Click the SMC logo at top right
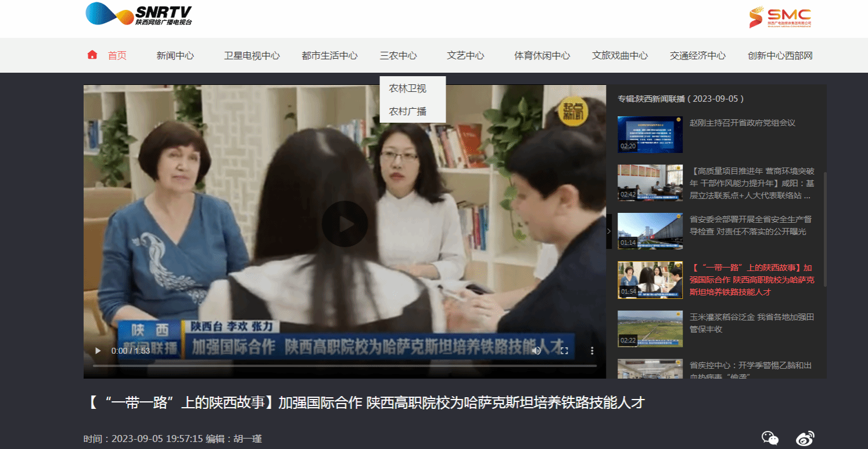The width and height of the screenshot is (868, 449). click(x=780, y=17)
